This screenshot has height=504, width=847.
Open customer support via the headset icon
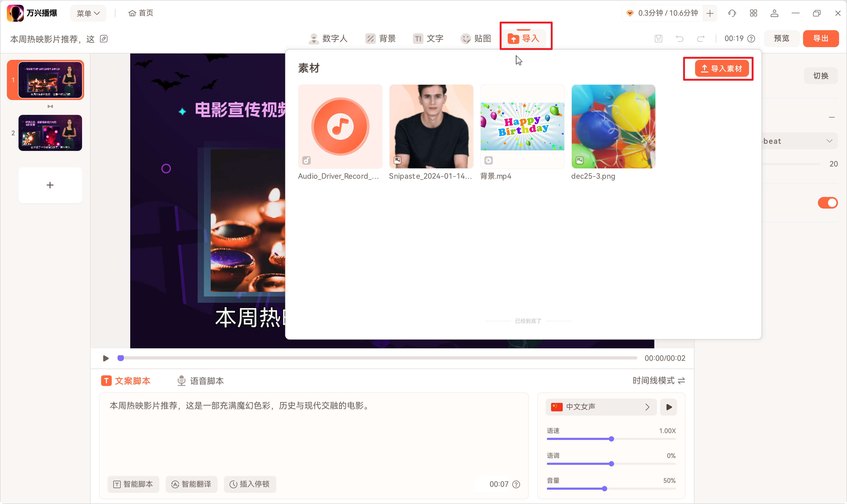pyautogui.click(x=732, y=13)
